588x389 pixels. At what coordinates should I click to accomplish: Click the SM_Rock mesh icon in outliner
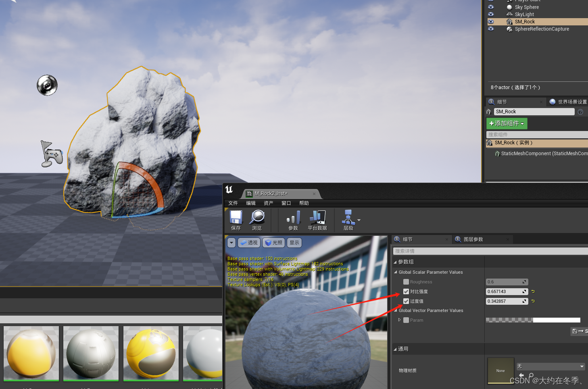pyautogui.click(x=509, y=22)
